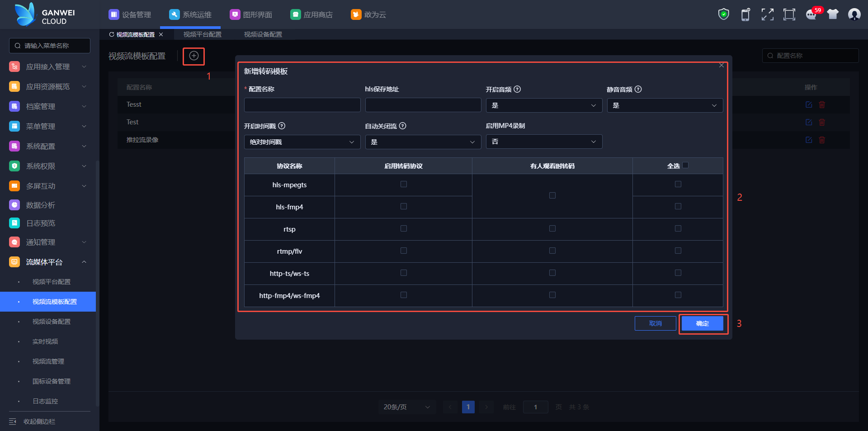Image resolution: width=868 pixels, height=431 pixels.
Task: Enable transcoding protocol for hls-mpegts
Action: (x=404, y=185)
